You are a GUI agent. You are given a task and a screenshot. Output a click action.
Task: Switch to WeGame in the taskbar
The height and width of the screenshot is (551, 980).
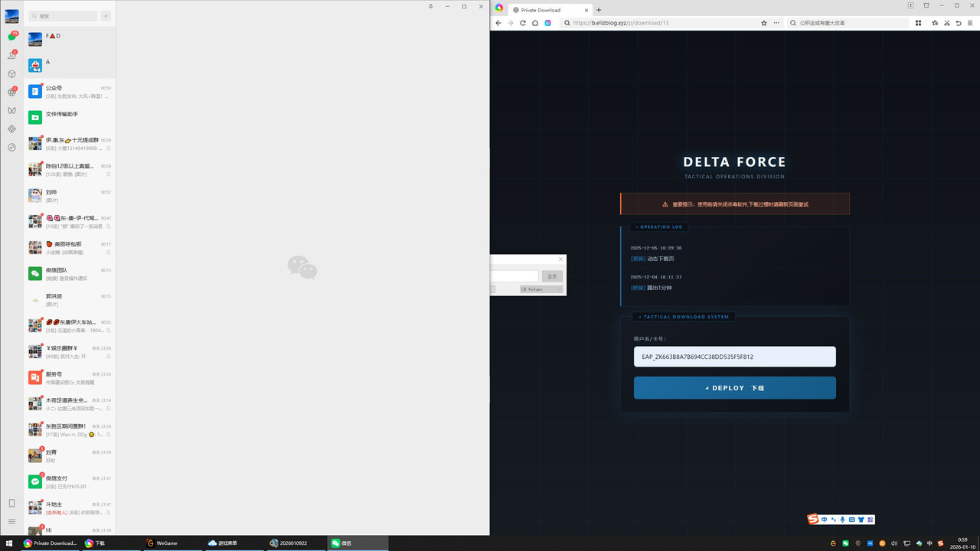[x=175, y=543]
